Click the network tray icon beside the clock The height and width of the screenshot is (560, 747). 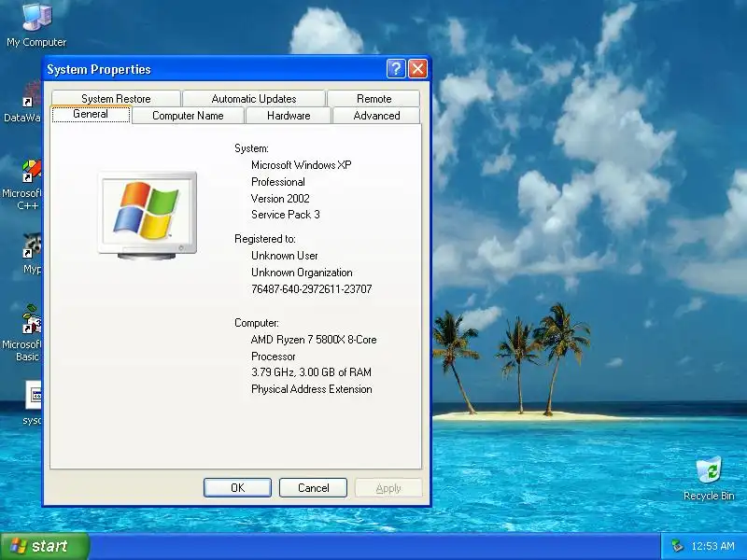tap(676, 546)
